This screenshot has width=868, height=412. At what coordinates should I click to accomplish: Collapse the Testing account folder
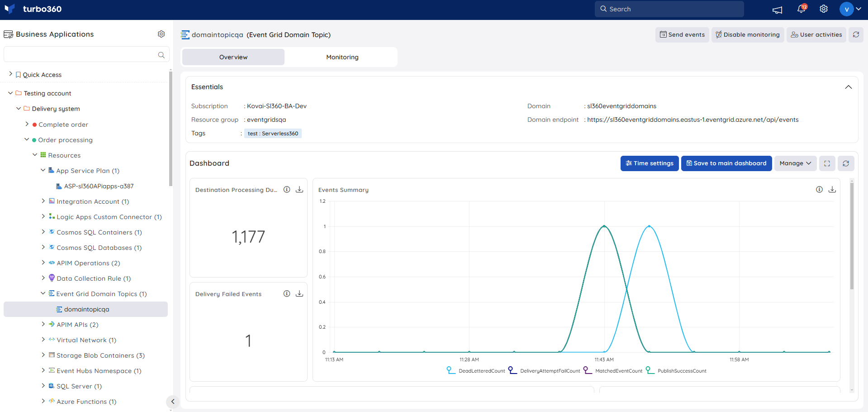10,93
